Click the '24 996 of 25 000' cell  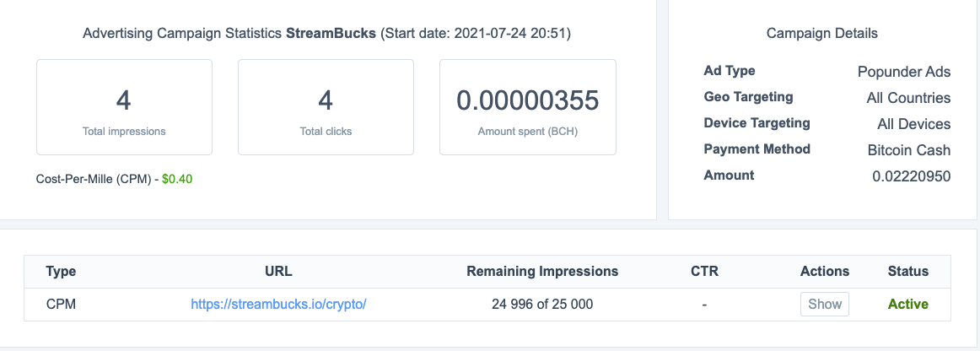click(542, 304)
